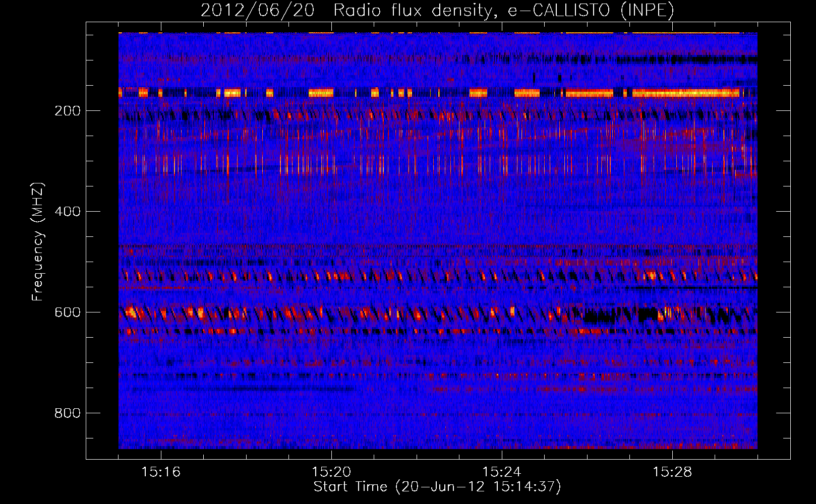
Task: Click the 15:16 time tick label
Action: tap(161, 472)
